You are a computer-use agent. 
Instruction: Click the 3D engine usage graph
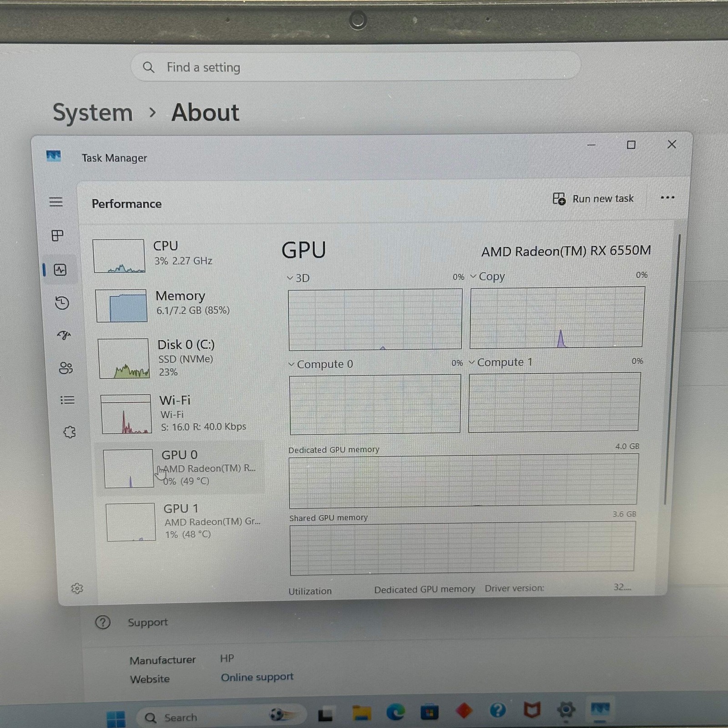[375, 319]
